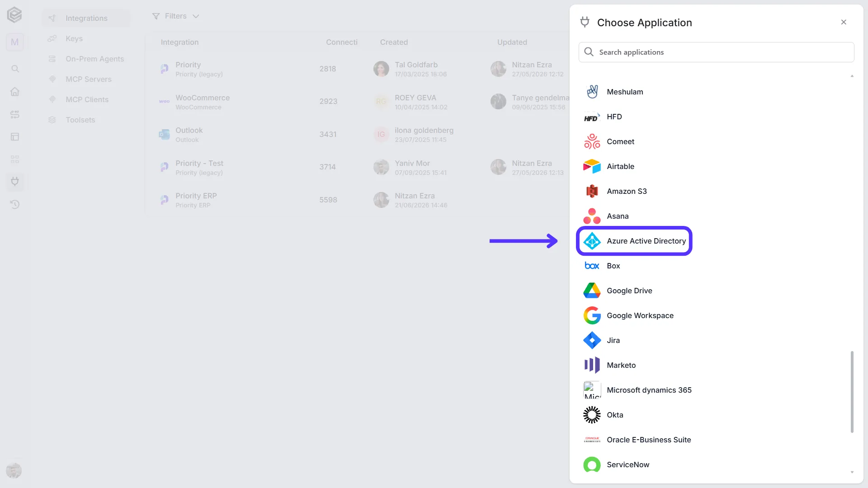Open the Priority - Test integration row
The image size is (868, 488).
(357, 167)
